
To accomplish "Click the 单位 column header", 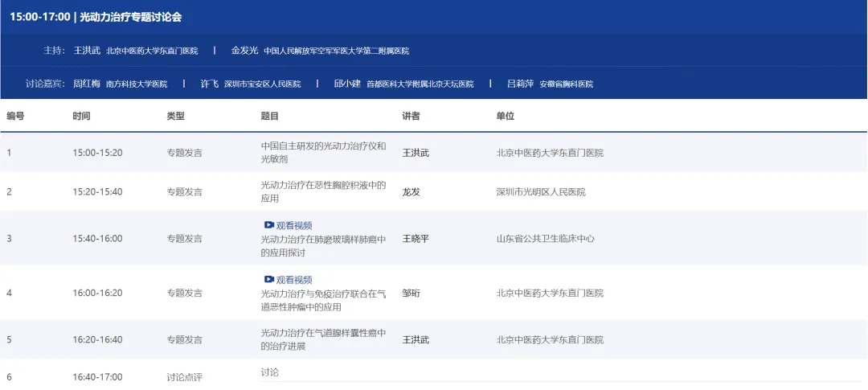I will click(x=506, y=116).
